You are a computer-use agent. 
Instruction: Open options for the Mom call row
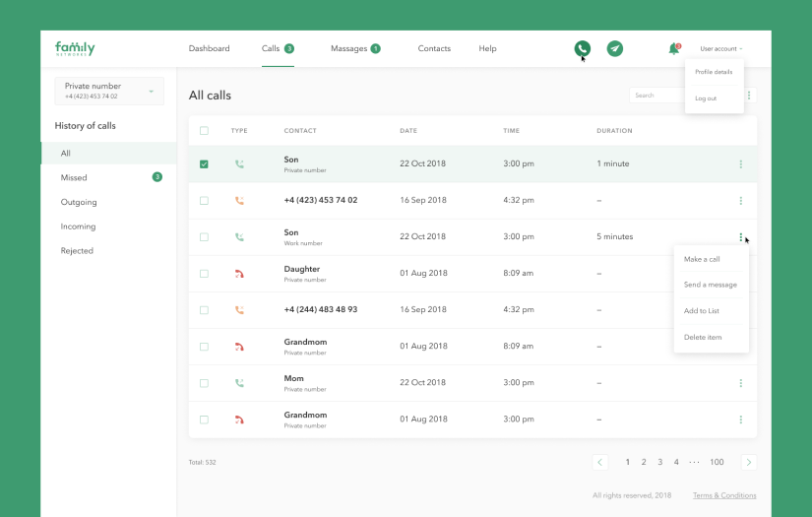click(x=740, y=383)
